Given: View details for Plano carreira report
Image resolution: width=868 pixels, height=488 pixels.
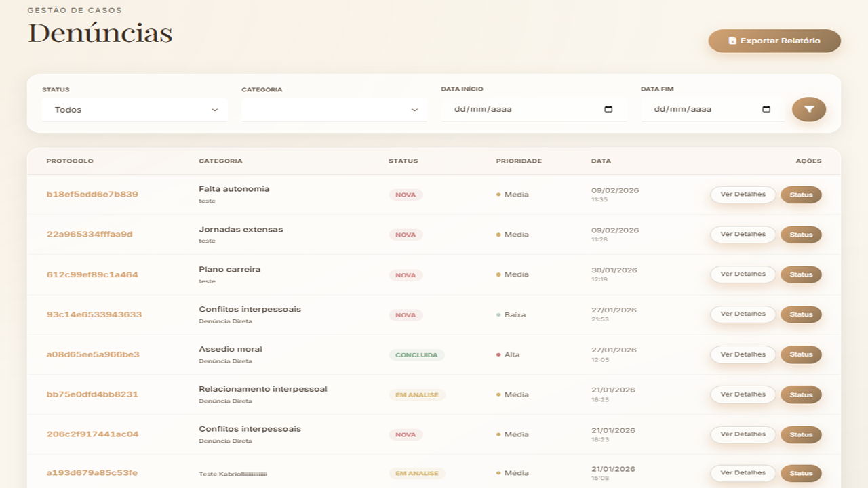Looking at the screenshot, I should (x=743, y=274).
